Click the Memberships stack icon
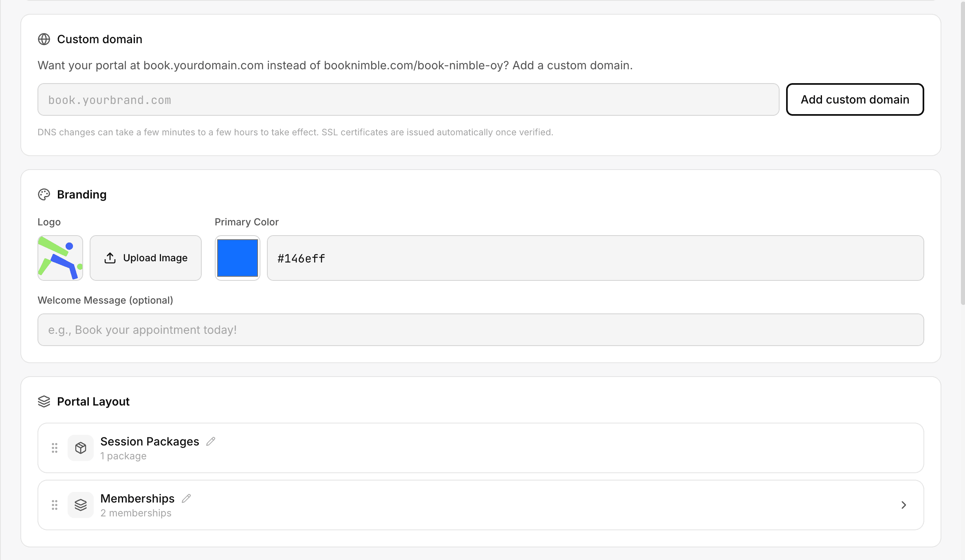The height and width of the screenshot is (560, 965). pyautogui.click(x=81, y=505)
